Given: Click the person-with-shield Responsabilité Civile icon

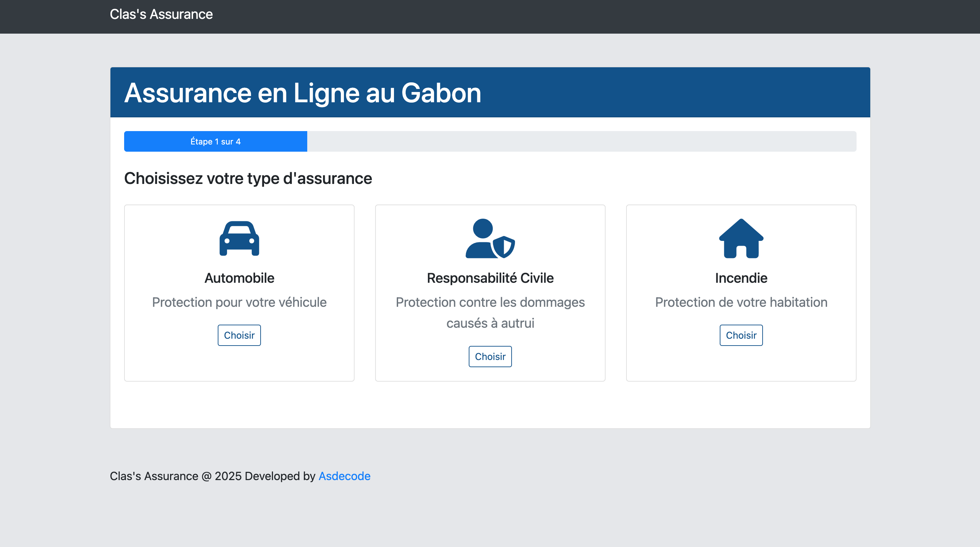Looking at the screenshot, I should [x=490, y=238].
